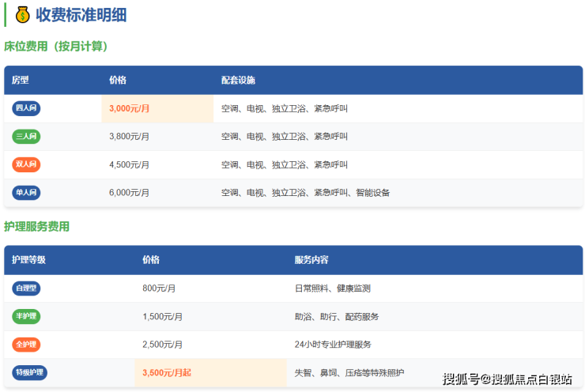The image size is (585, 392).
Task: Click the orange 全护理 badge
Action: click(26, 345)
